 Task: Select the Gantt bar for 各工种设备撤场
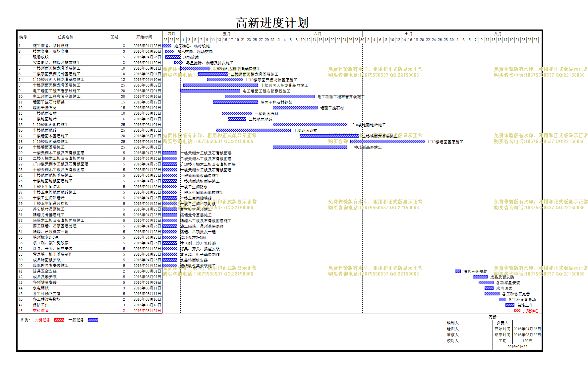(502, 299)
